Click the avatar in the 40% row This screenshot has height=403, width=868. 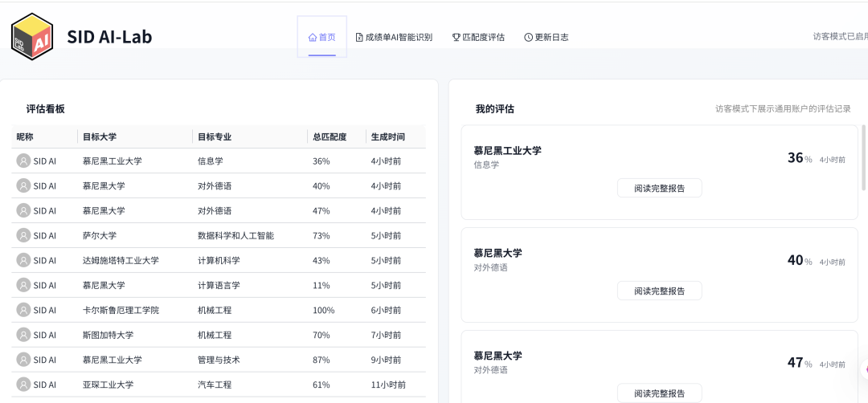23,185
